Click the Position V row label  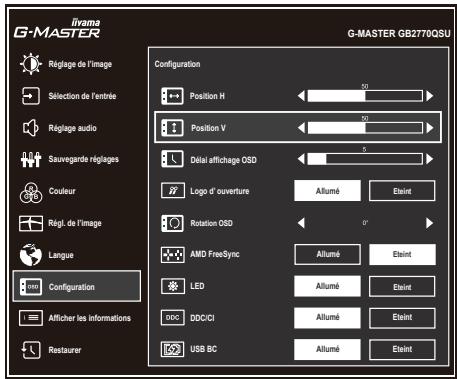click(x=208, y=128)
